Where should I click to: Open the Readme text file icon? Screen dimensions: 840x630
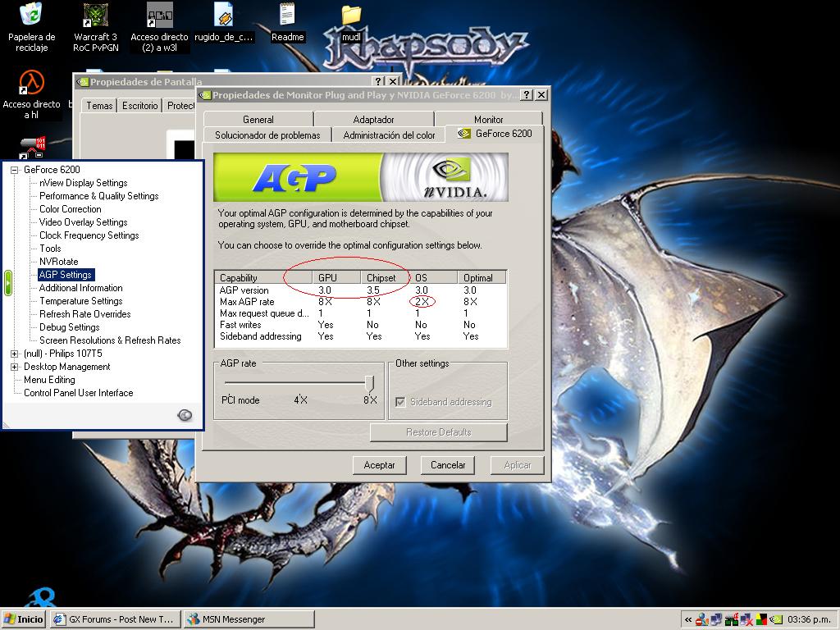pyautogui.click(x=287, y=15)
